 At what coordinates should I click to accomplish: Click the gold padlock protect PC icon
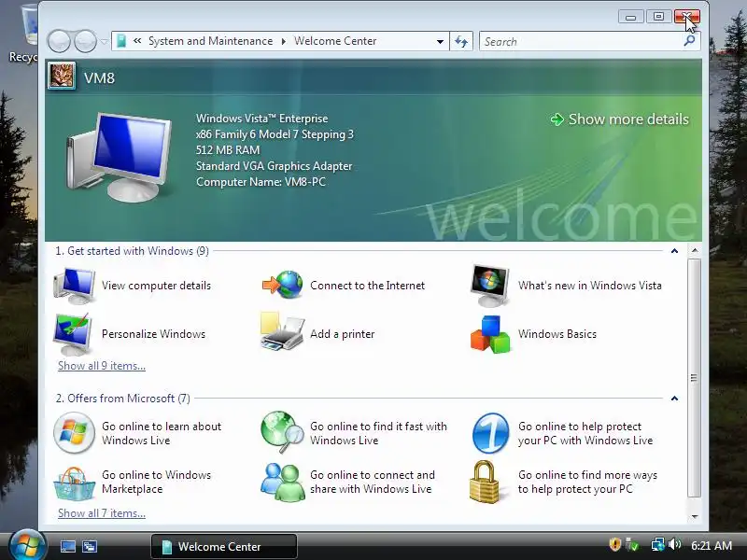(485, 482)
